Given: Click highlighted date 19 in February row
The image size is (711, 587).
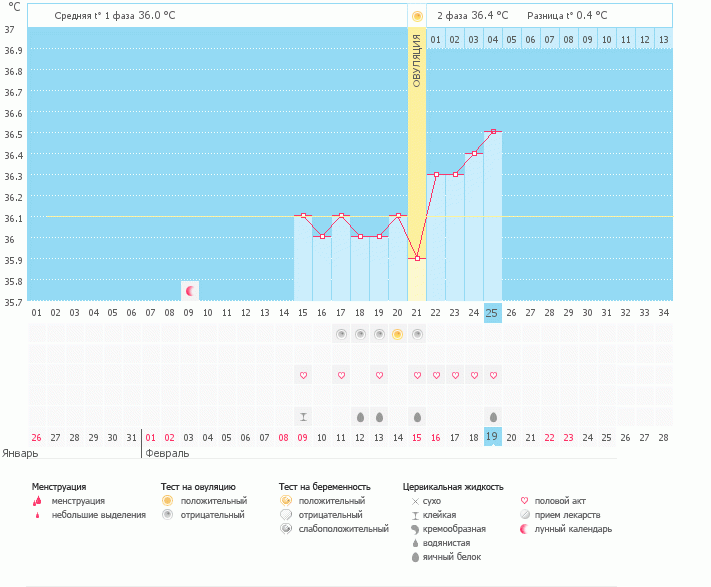Looking at the screenshot, I should (492, 437).
